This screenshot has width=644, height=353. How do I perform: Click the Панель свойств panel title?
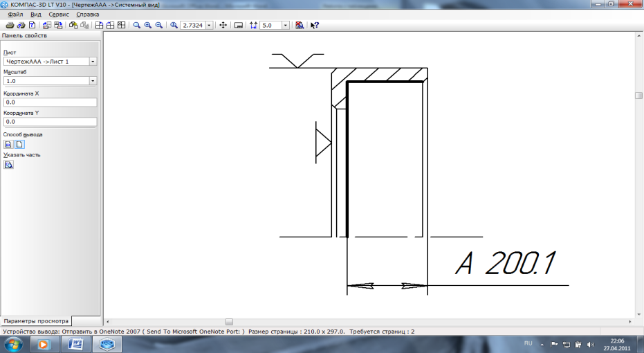pyautogui.click(x=24, y=36)
